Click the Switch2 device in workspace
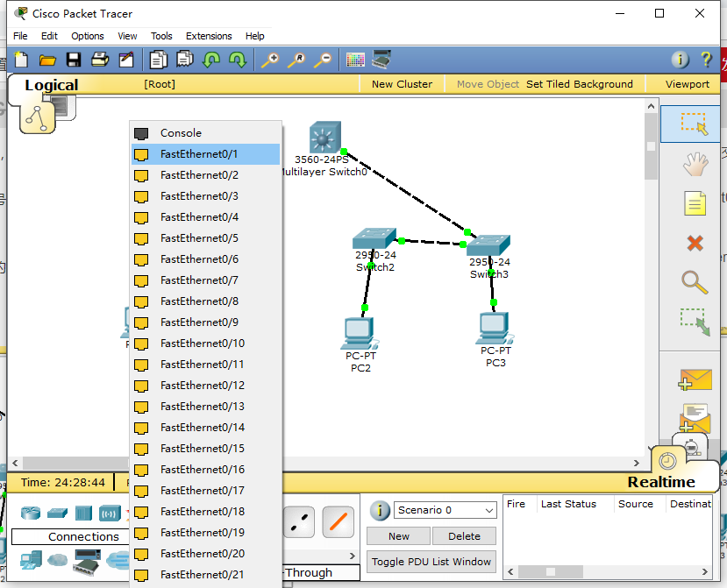This screenshot has width=727, height=588. coord(374,238)
